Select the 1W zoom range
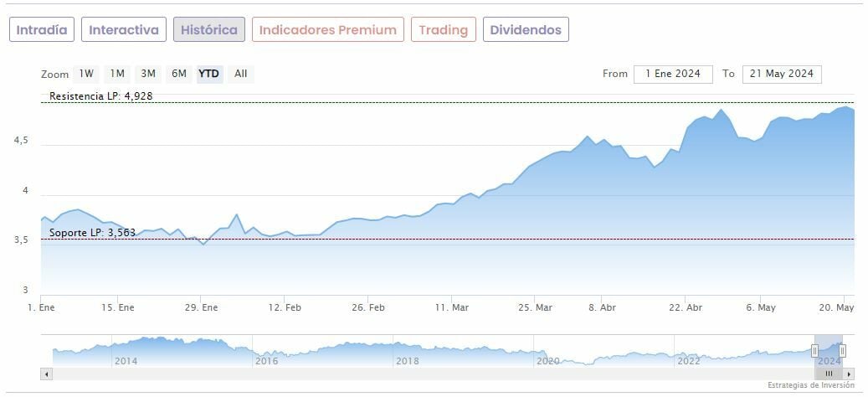 [87, 74]
